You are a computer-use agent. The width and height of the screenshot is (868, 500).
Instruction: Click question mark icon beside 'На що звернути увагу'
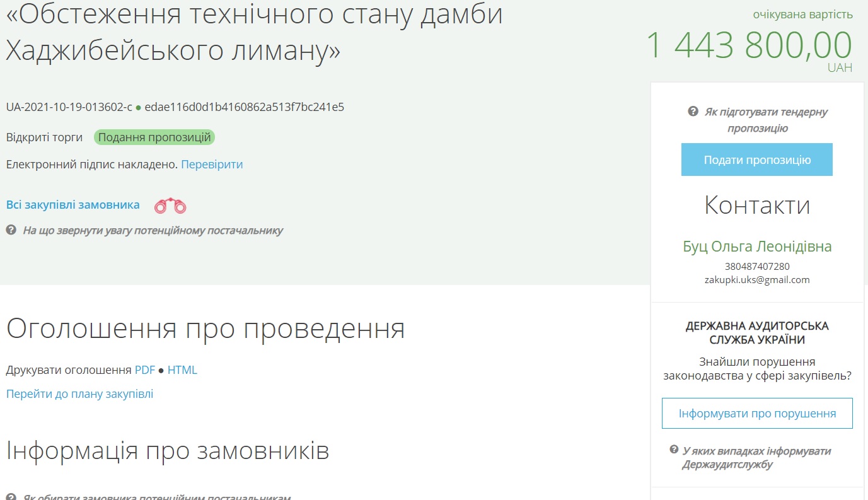coord(11,230)
